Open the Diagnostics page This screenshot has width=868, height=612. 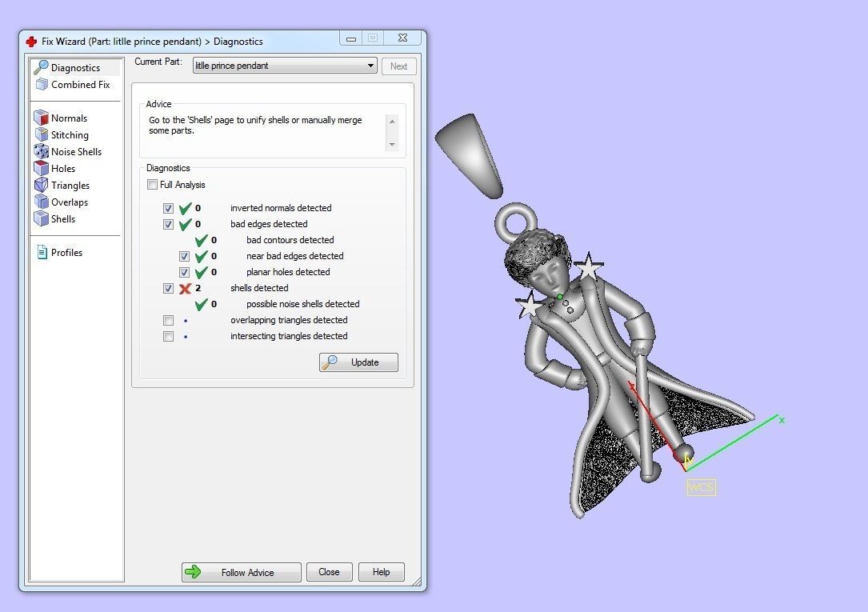pos(75,67)
